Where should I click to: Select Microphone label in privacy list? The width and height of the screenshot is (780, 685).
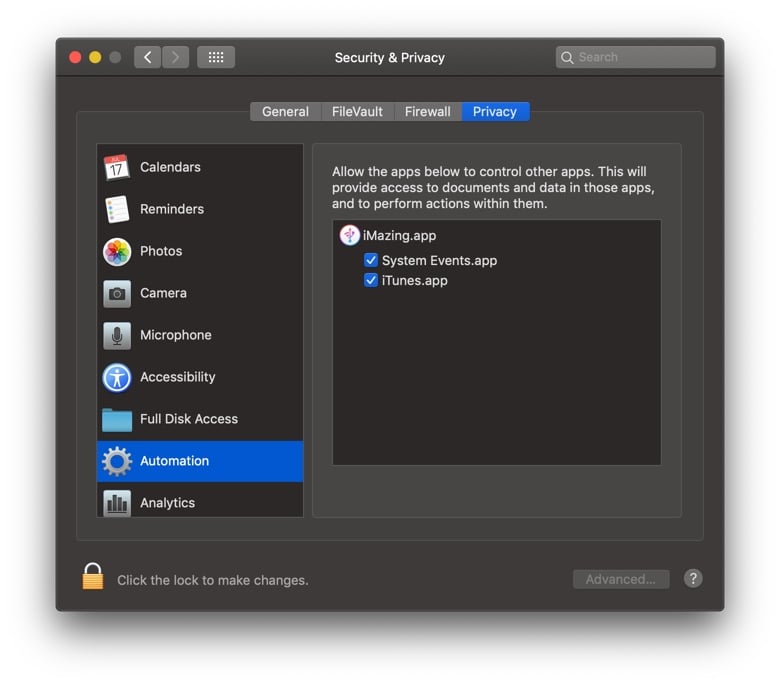[176, 335]
